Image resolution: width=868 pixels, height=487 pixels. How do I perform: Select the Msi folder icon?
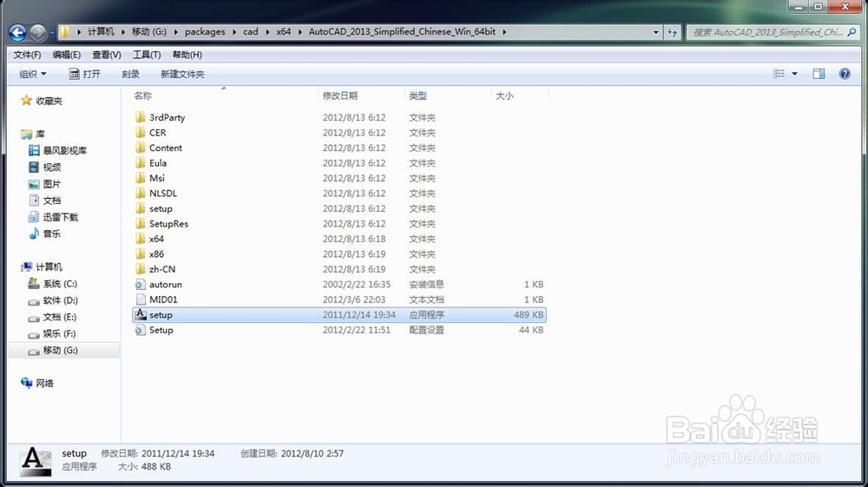(141, 178)
